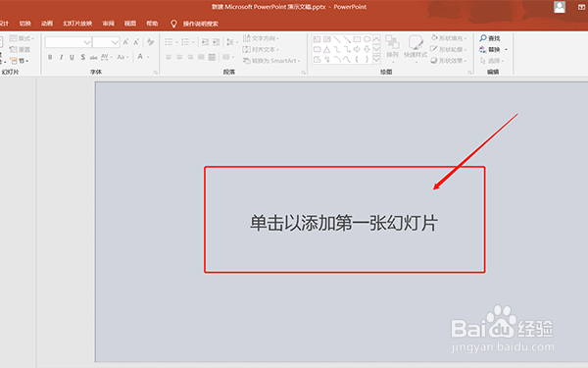The height and width of the screenshot is (368, 588).
Task: Select the arc shape in gallery
Action: click(337, 59)
